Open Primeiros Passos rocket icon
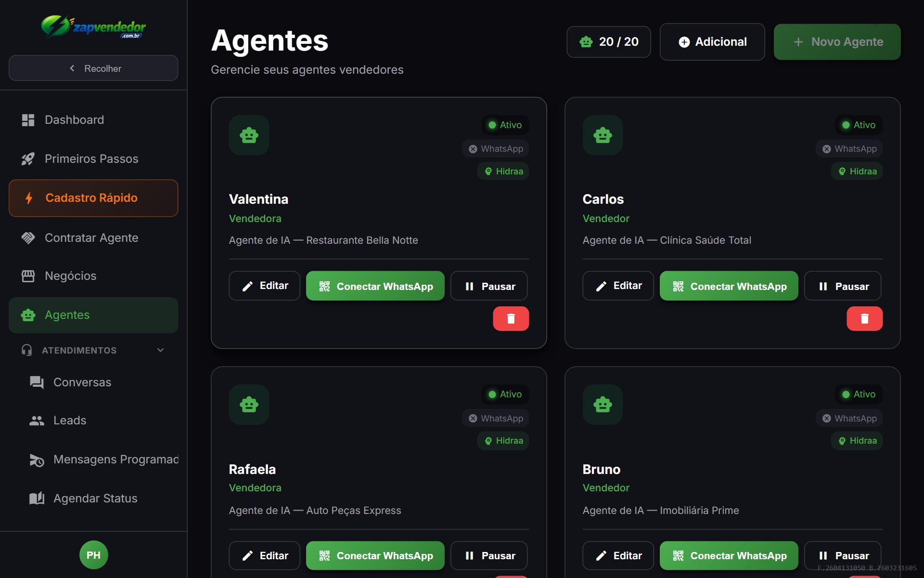The width and height of the screenshot is (924, 578). point(28,158)
